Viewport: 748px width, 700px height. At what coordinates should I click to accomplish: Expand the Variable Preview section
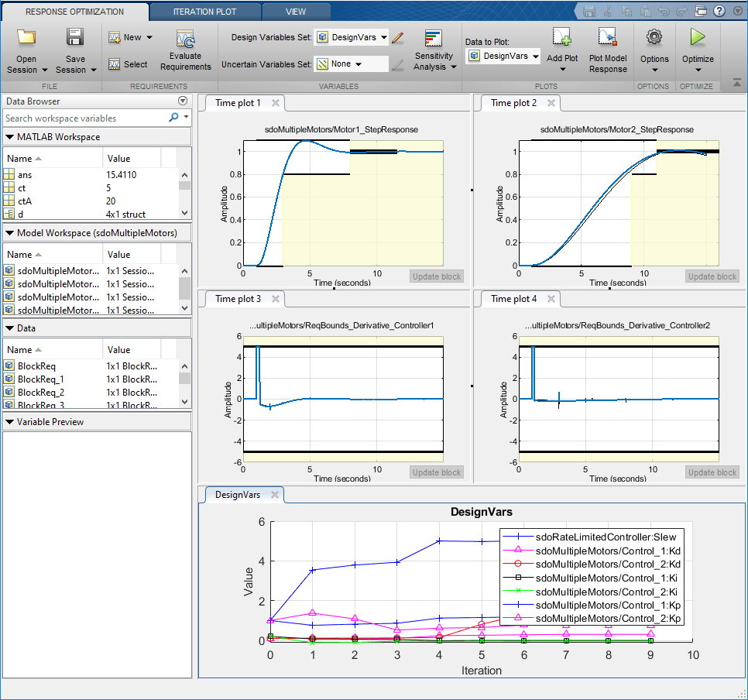coord(9,422)
